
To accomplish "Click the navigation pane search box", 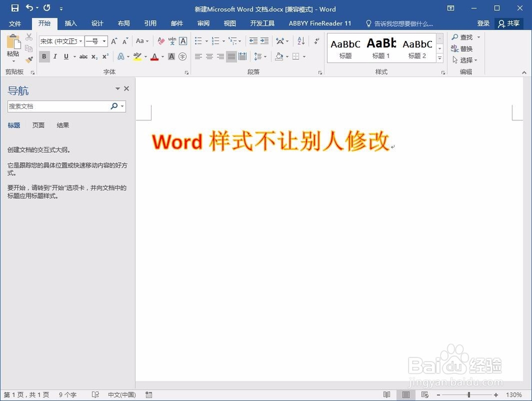I will coord(59,106).
